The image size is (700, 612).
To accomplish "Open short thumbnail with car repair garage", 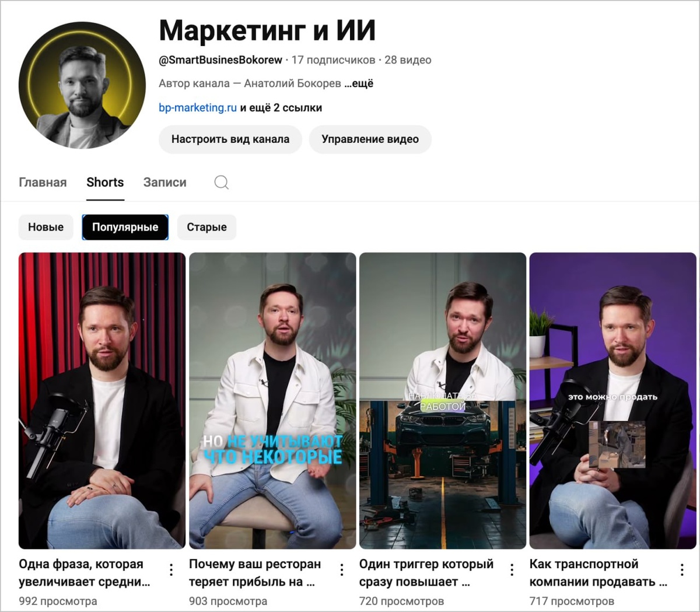I will click(x=443, y=401).
